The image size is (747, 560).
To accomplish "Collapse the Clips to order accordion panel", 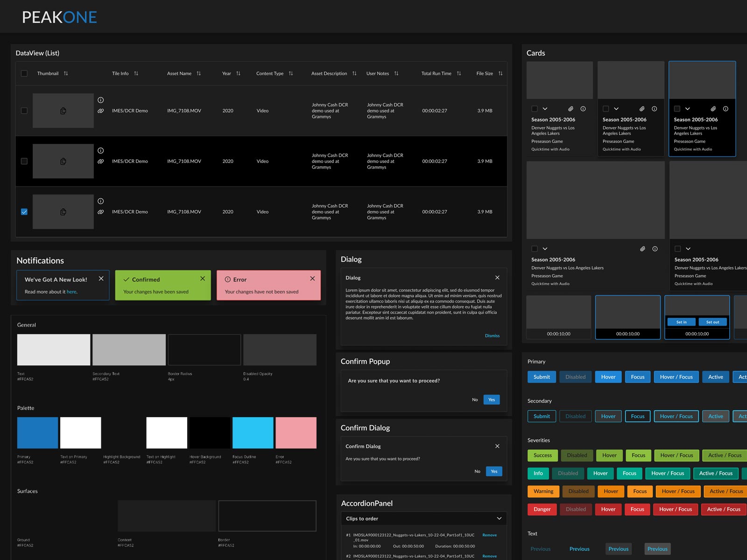I will pos(499,518).
